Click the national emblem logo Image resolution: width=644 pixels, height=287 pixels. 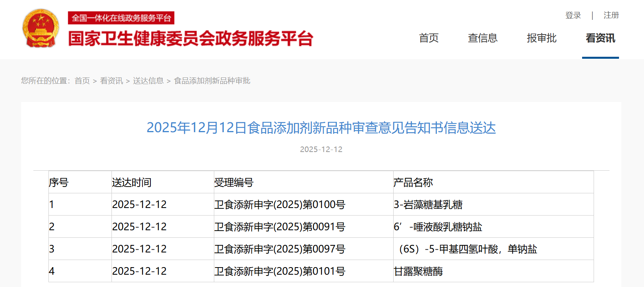[x=41, y=28]
